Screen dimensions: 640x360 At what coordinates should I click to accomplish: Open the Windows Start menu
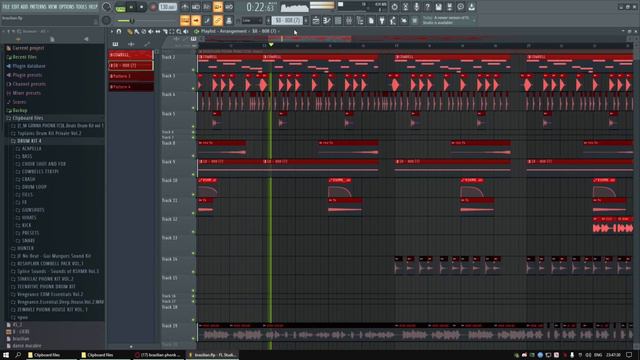tap(6, 355)
